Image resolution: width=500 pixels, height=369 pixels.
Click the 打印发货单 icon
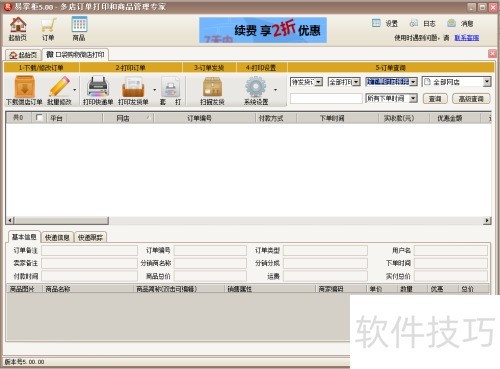(x=133, y=87)
